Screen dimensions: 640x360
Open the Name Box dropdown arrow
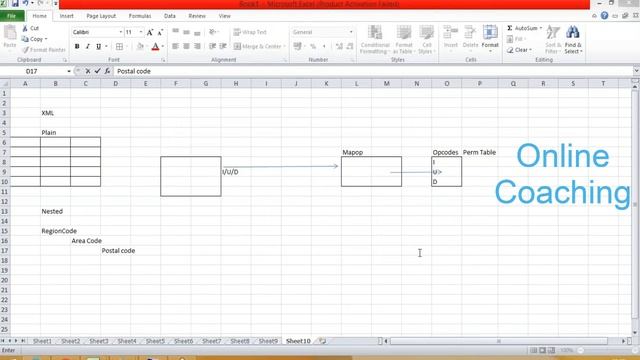point(69,71)
